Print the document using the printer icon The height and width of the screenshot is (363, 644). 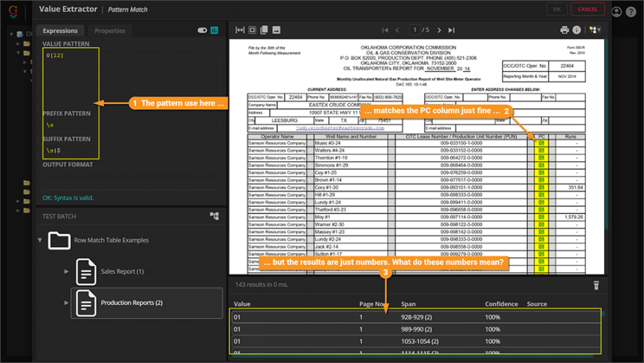click(x=565, y=30)
